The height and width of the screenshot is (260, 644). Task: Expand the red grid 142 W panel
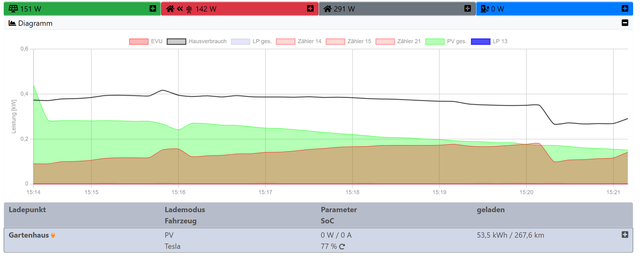(310, 8)
